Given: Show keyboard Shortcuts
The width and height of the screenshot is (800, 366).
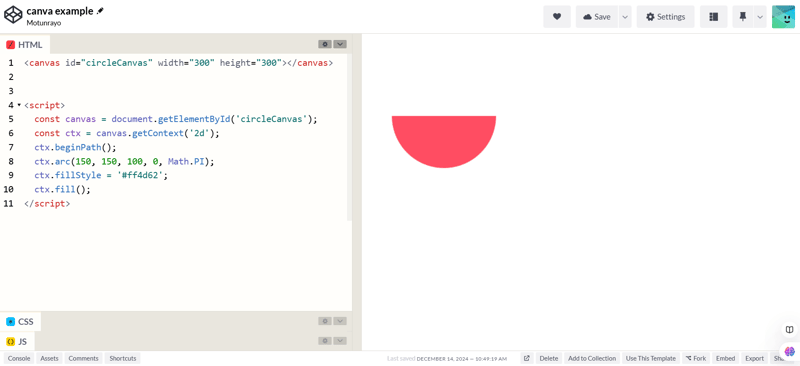Looking at the screenshot, I should pos(123,358).
